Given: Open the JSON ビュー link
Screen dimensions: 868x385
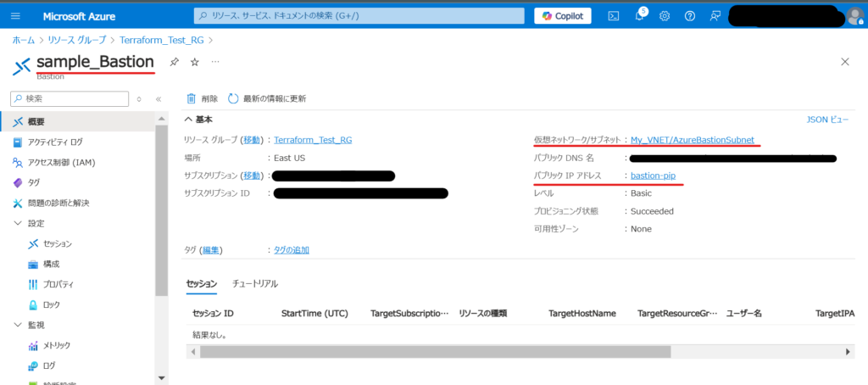Looking at the screenshot, I should point(827,120).
